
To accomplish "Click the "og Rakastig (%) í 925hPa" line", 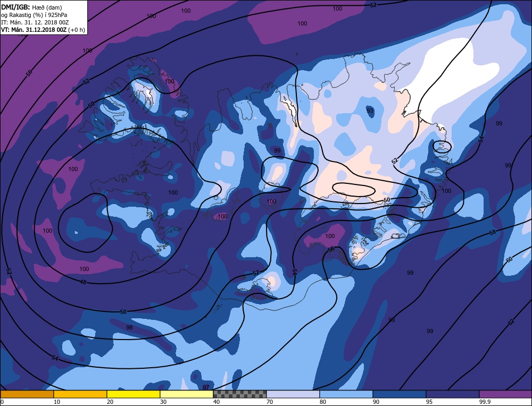I will click(x=34, y=15).
